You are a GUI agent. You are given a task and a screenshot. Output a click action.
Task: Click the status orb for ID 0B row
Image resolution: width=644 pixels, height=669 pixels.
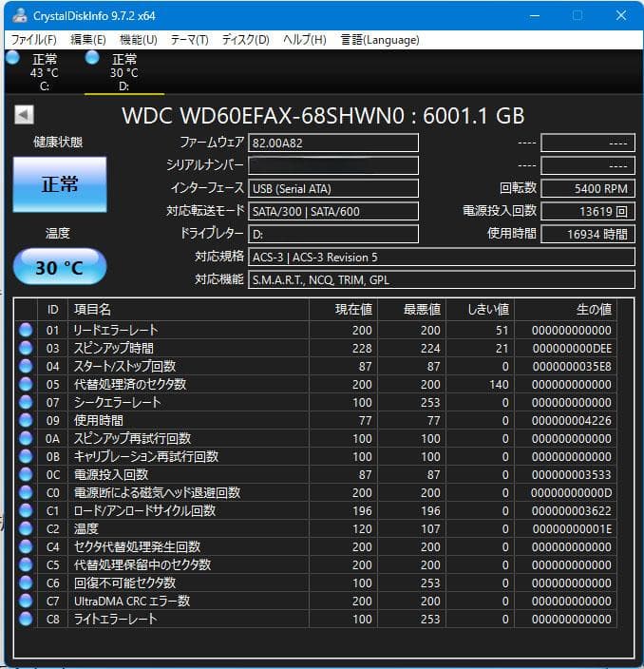[26, 456]
